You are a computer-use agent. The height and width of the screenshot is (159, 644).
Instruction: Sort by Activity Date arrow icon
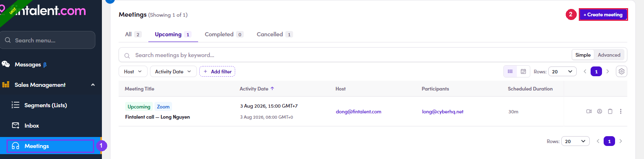(x=272, y=88)
